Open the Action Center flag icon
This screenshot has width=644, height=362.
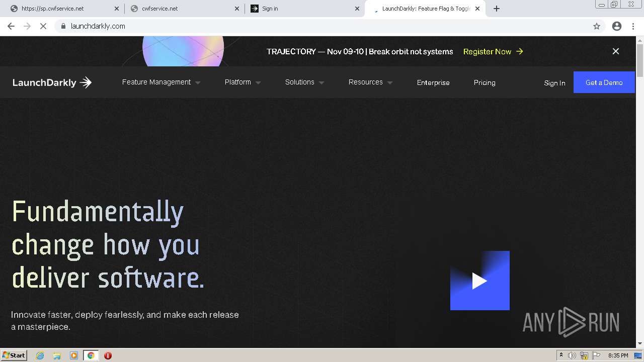click(596, 355)
